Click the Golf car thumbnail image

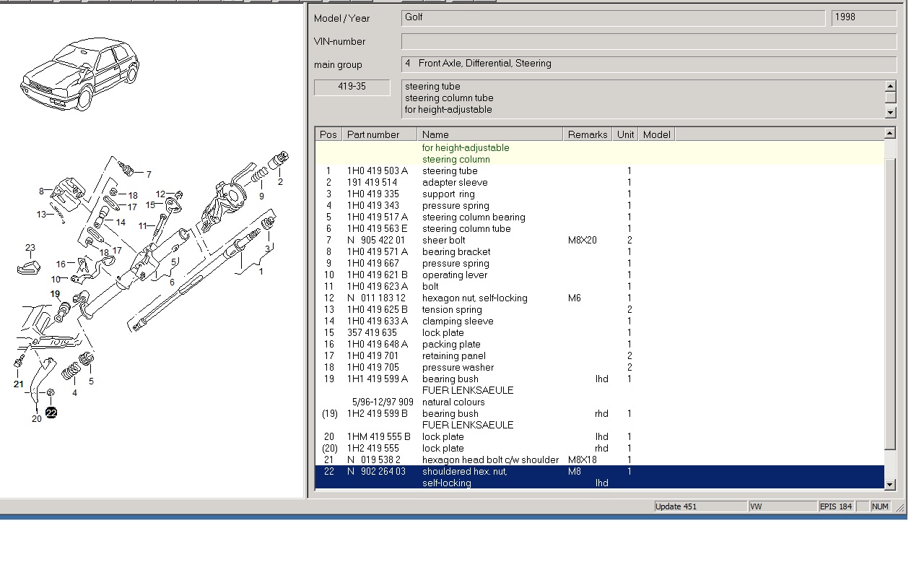[79, 74]
